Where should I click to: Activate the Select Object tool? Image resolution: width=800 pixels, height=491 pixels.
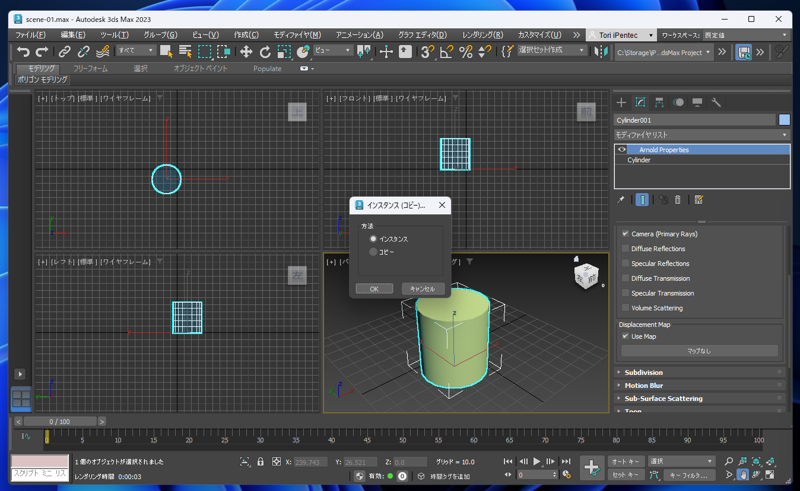(x=166, y=52)
